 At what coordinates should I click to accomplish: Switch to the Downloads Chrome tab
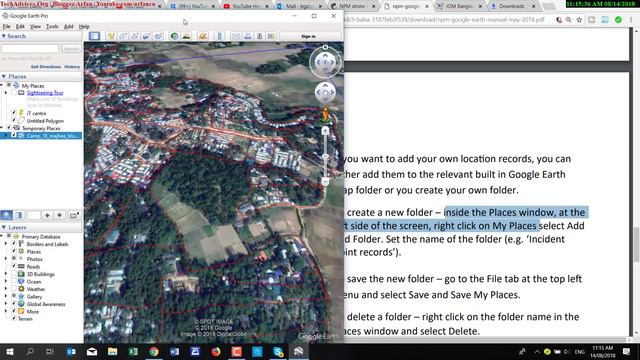click(x=512, y=6)
